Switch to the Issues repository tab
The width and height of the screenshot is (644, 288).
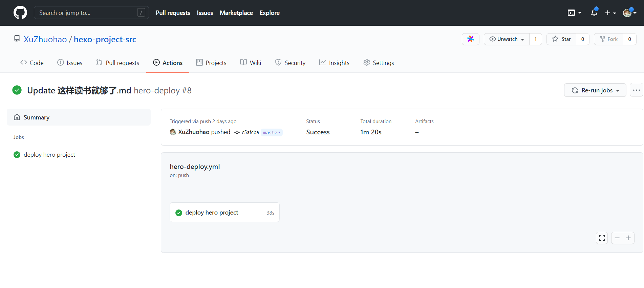[x=70, y=63]
